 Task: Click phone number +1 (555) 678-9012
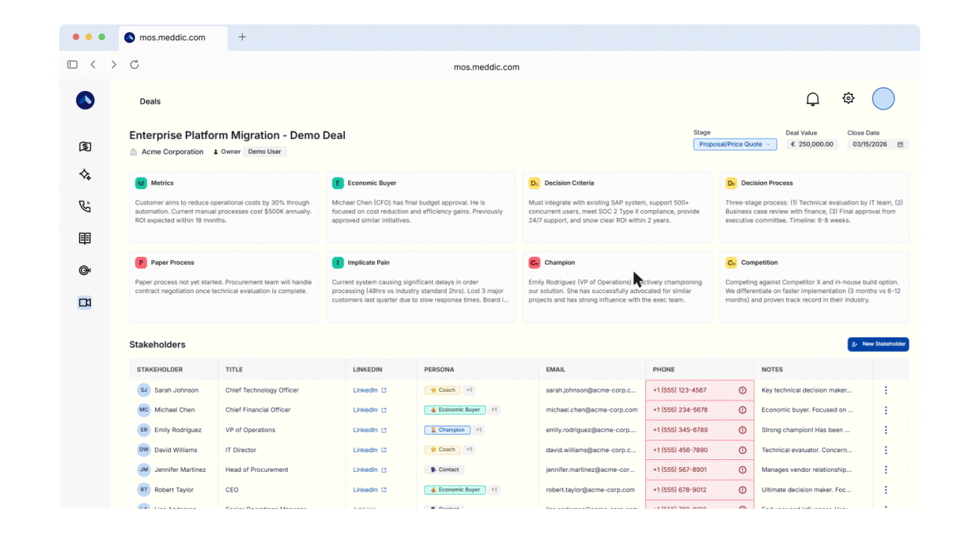[680, 490]
